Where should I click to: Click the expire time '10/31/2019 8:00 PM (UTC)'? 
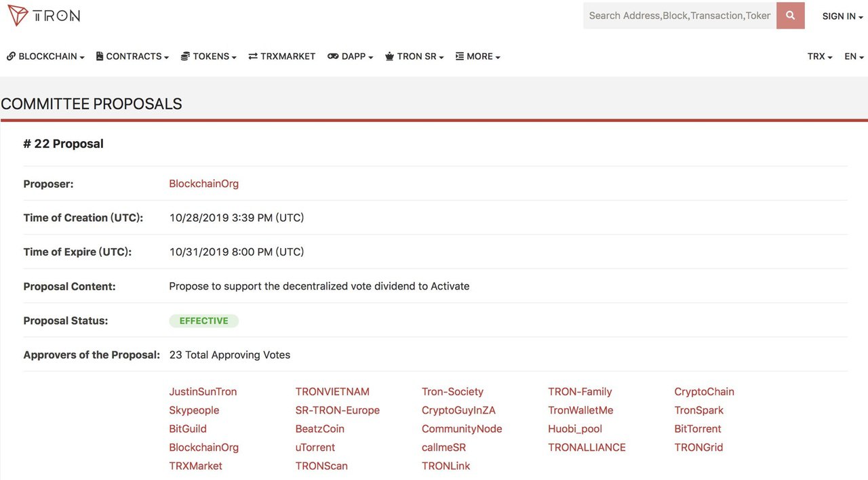point(236,252)
